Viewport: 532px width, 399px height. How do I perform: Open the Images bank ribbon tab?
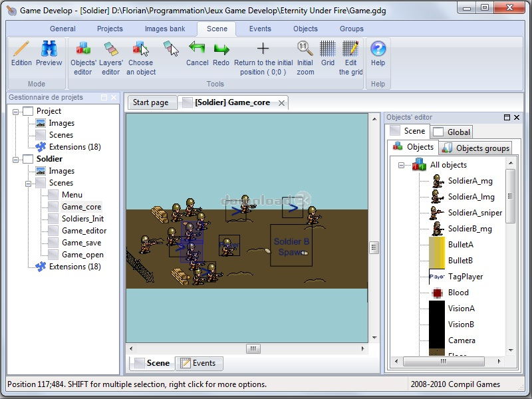[165, 29]
